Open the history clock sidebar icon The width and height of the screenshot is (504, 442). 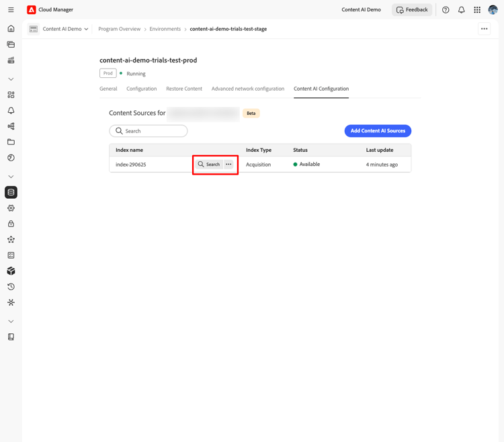11,287
